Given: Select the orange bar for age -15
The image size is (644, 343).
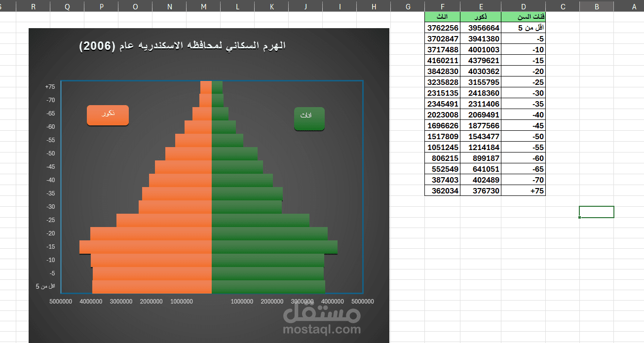Looking at the screenshot, I should [146, 247].
